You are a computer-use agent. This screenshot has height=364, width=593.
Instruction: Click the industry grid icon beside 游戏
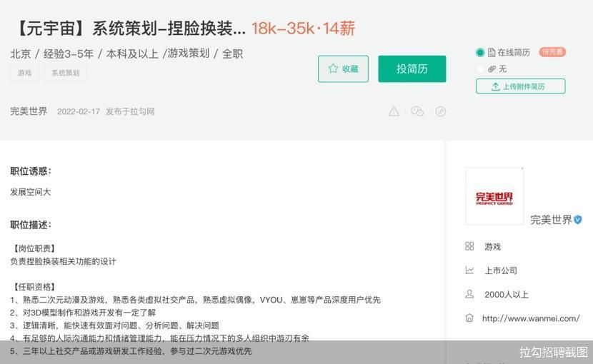[x=469, y=246]
